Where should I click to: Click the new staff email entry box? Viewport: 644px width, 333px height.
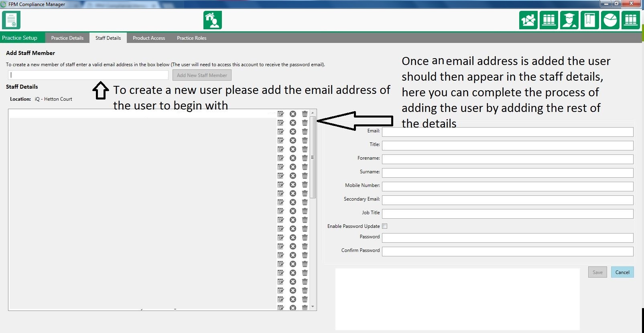click(x=88, y=75)
